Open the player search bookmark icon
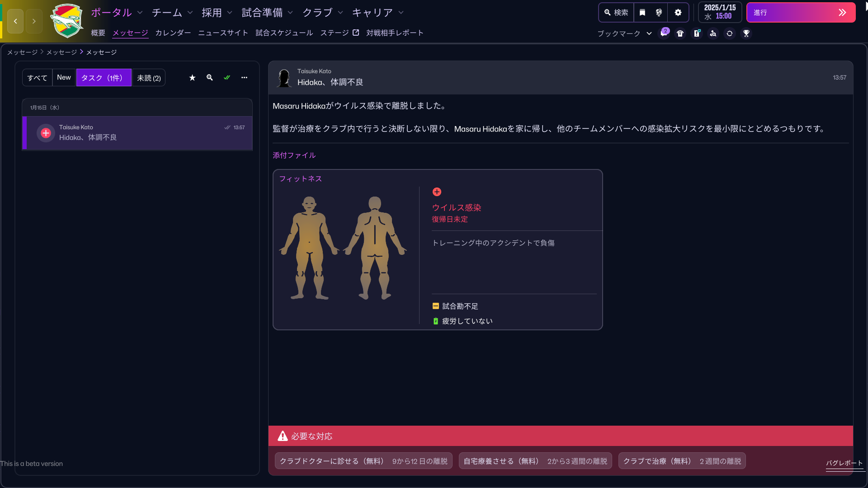The height and width of the screenshot is (488, 868). coord(713,33)
